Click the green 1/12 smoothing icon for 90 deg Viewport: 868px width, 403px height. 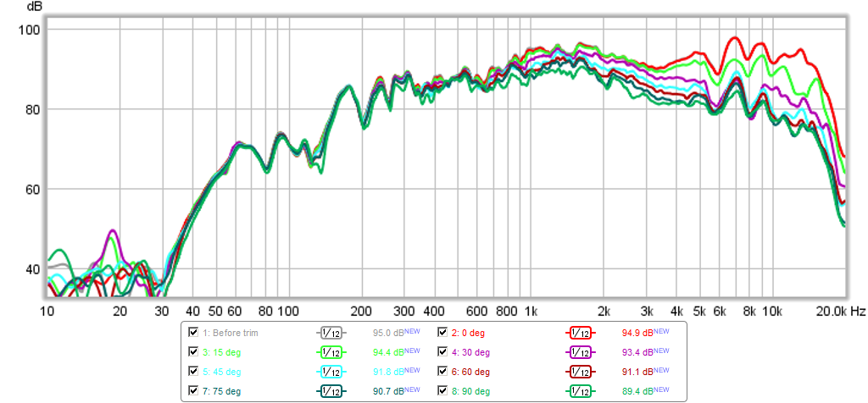click(x=580, y=391)
